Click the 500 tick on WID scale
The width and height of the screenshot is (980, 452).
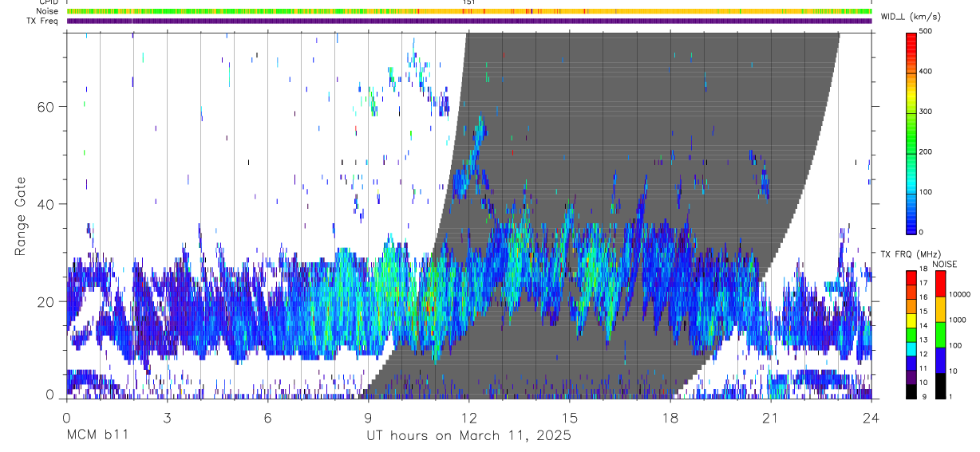pos(925,31)
